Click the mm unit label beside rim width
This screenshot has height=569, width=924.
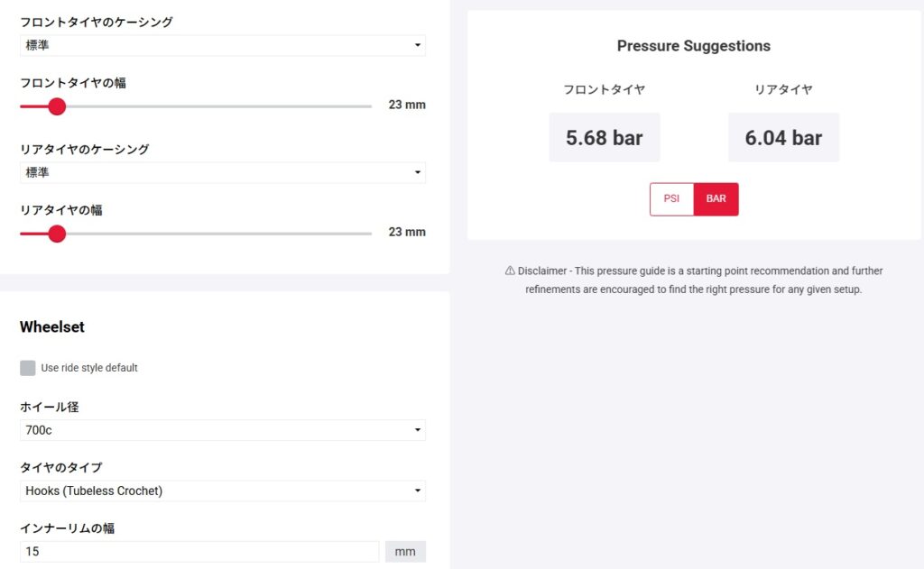coord(405,551)
